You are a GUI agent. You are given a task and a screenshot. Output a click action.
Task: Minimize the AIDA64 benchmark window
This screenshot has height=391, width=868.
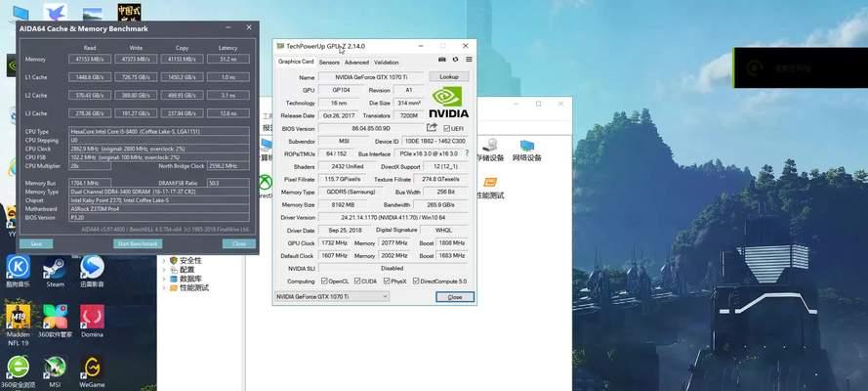click(x=228, y=27)
